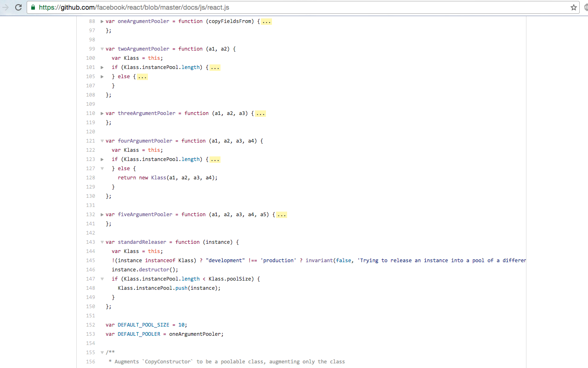Reload the page with the browser refresh icon
The width and height of the screenshot is (588, 368).
(18, 7)
